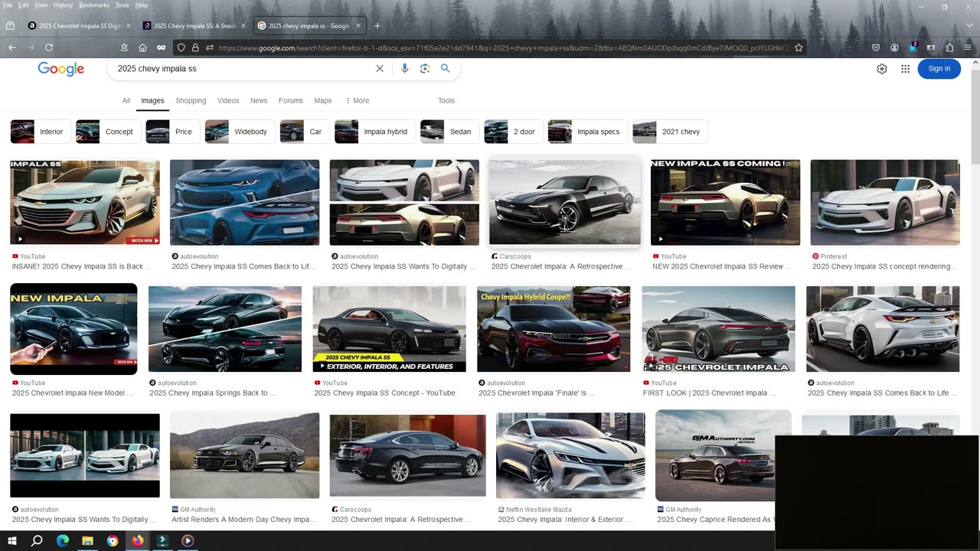This screenshot has width=980, height=551.
Task: Filter images by the Price chip
Action: point(172,132)
